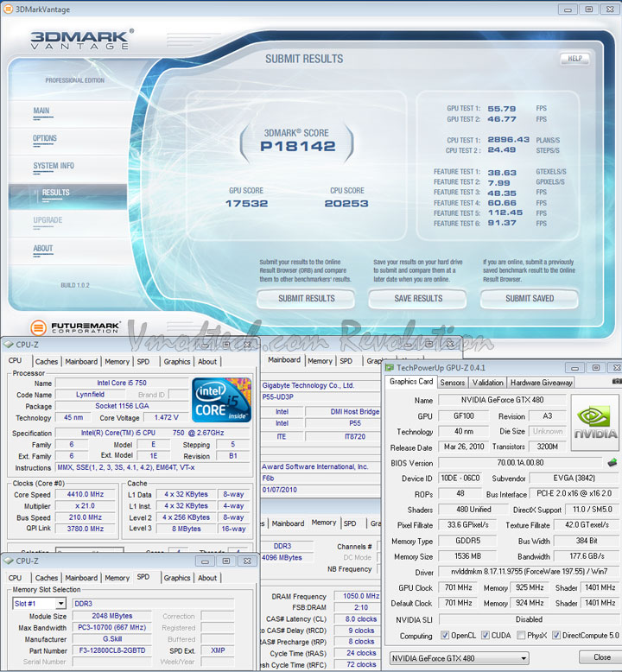Minimize the CPU-Z SPD window

tap(205, 561)
